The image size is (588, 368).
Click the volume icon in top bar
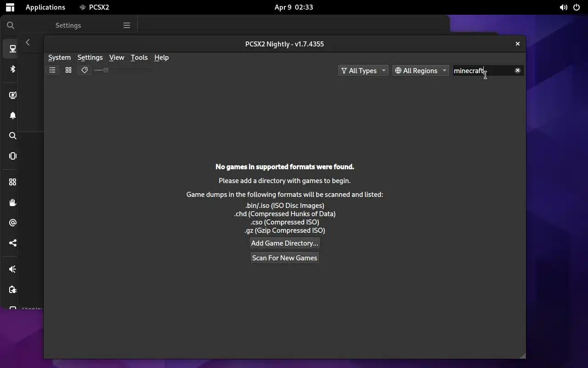563,7
